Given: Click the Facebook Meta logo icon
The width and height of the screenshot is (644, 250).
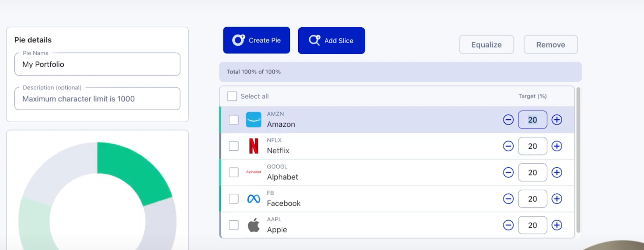Looking at the screenshot, I should pos(254,199).
